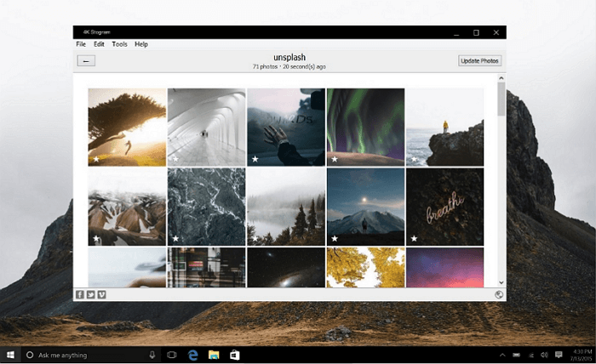Open the File menu
The height and width of the screenshot is (364, 596).
pos(81,44)
